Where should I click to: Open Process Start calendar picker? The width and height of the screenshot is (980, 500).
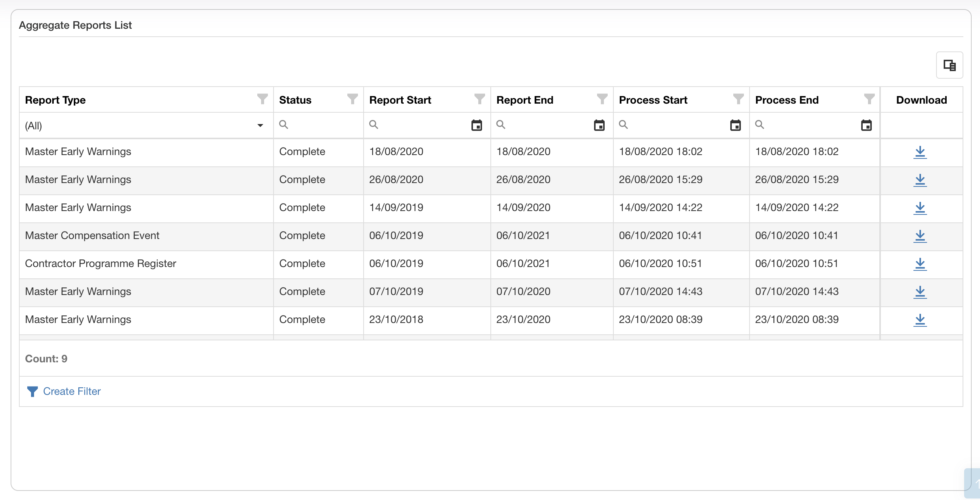pos(736,125)
